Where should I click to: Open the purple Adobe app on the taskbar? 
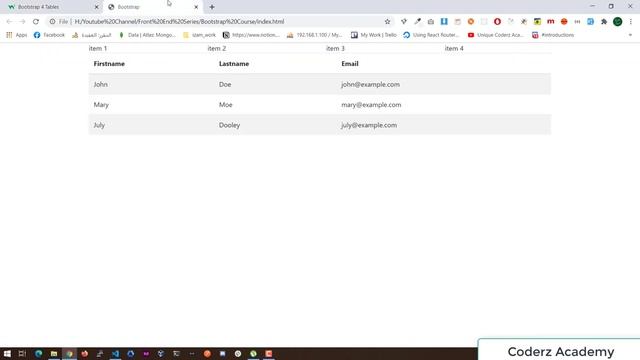pyautogui.click(x=146, y=353)
